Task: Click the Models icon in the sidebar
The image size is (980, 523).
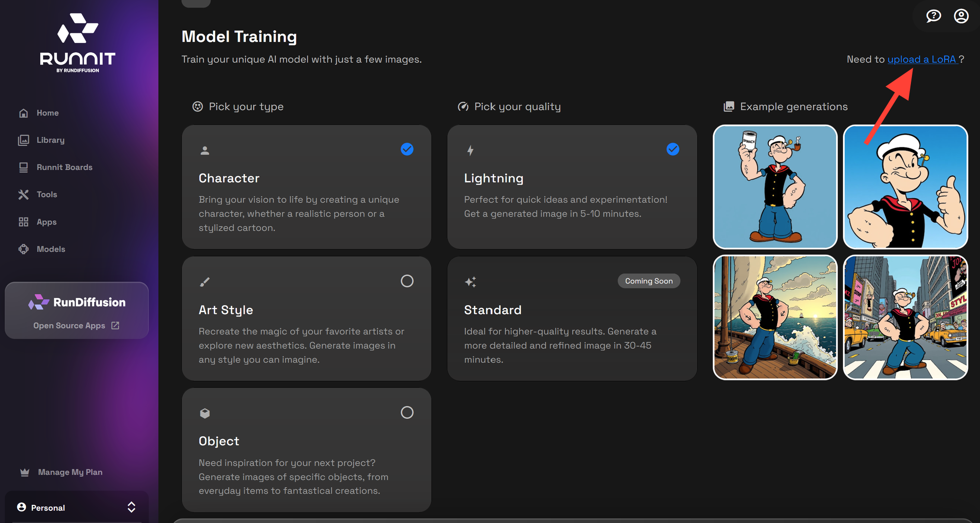Action: coord(24,249)
